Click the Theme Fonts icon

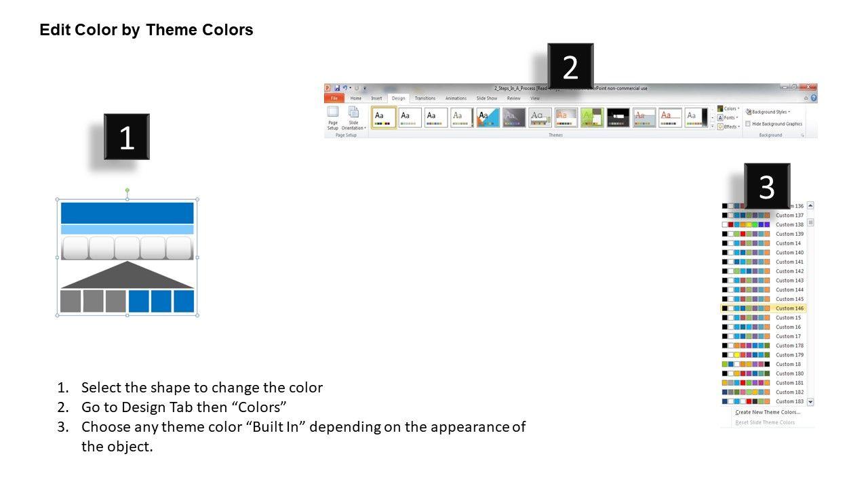(720, 118)
